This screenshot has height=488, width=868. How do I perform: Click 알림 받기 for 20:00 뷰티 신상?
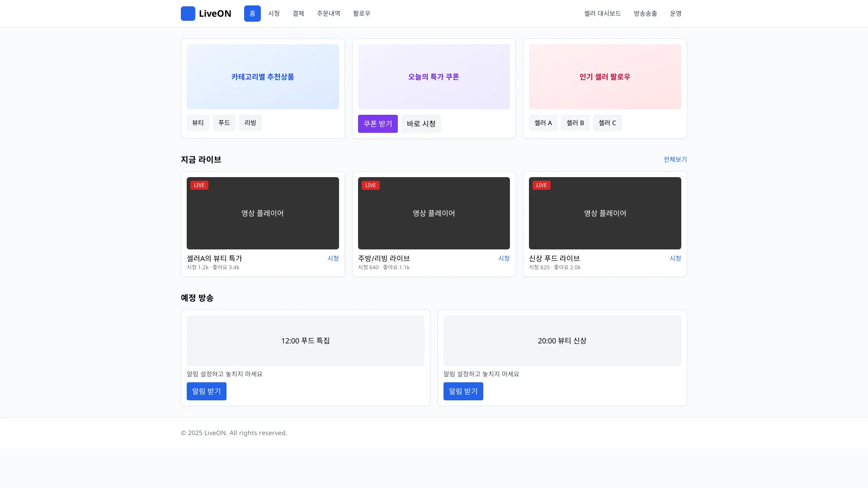[x=463, y=391]
